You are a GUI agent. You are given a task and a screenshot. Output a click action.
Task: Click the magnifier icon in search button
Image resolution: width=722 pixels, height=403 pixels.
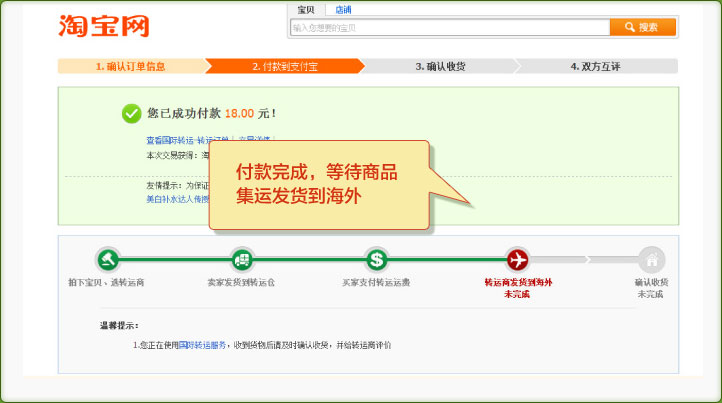click(629, 27)
